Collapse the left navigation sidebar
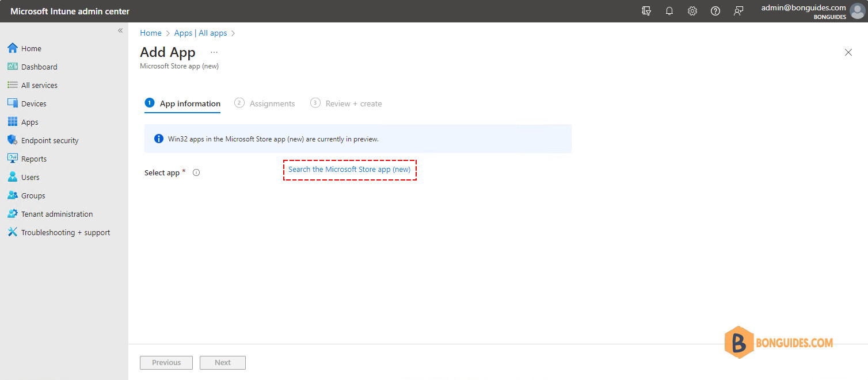The height and width of the screenshot is (380, 868). pos(120,30)
